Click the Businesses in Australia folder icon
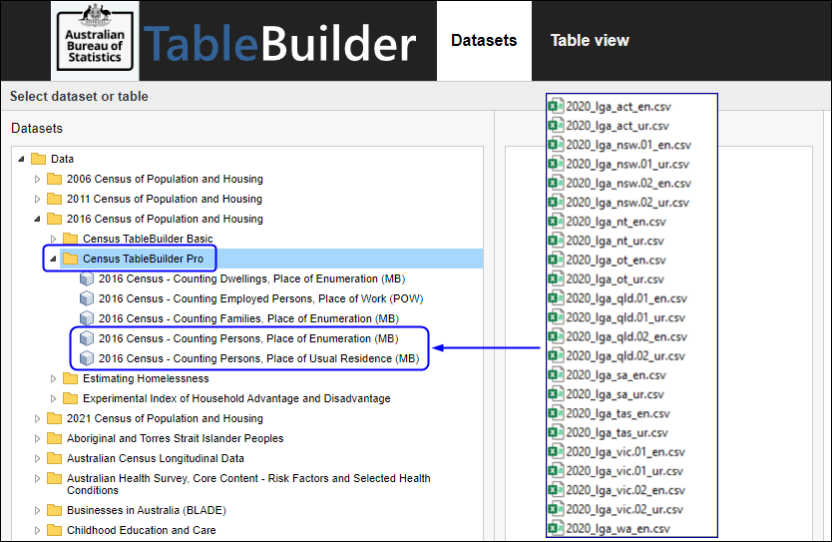Viewport: 832px width, 542px height. pos(54,510)
